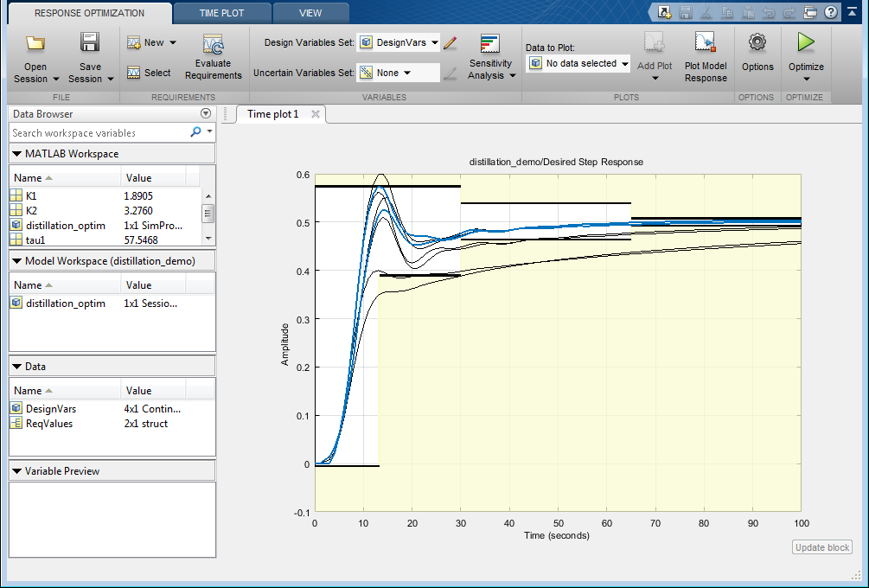
Task: Open the Data to Plot dropdown
Action: [x=578, y=63]
